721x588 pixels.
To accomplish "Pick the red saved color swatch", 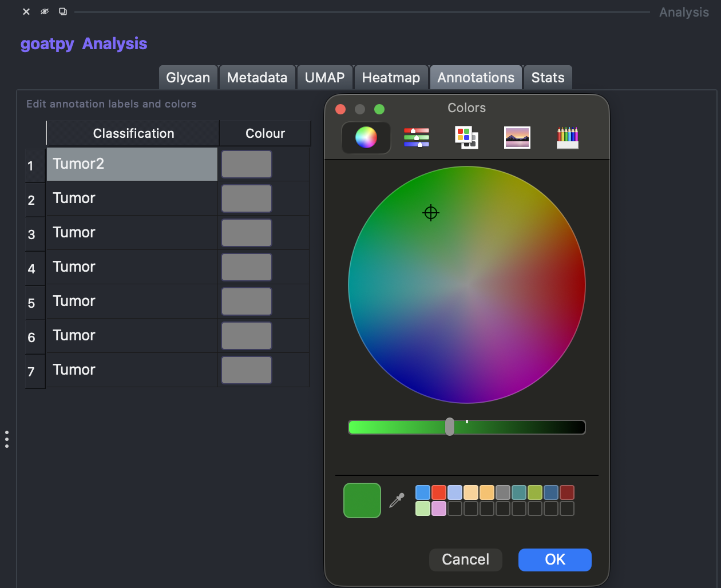I will pos(439,492).
